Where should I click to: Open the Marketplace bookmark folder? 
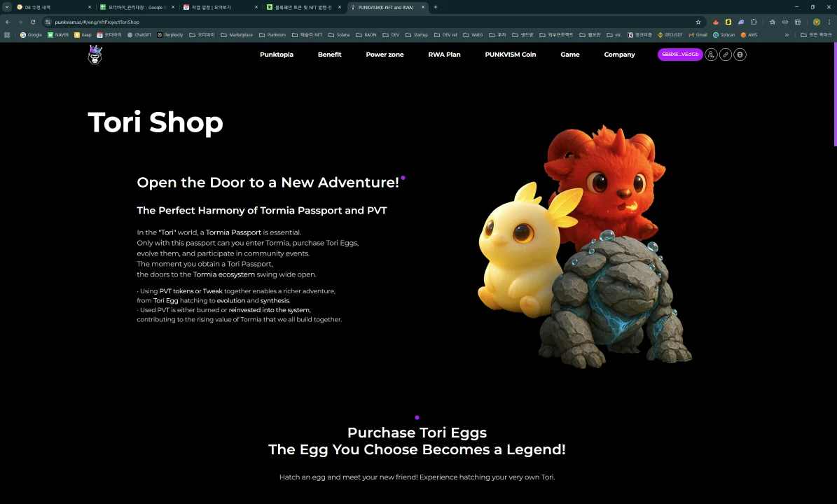click(237, 34)
